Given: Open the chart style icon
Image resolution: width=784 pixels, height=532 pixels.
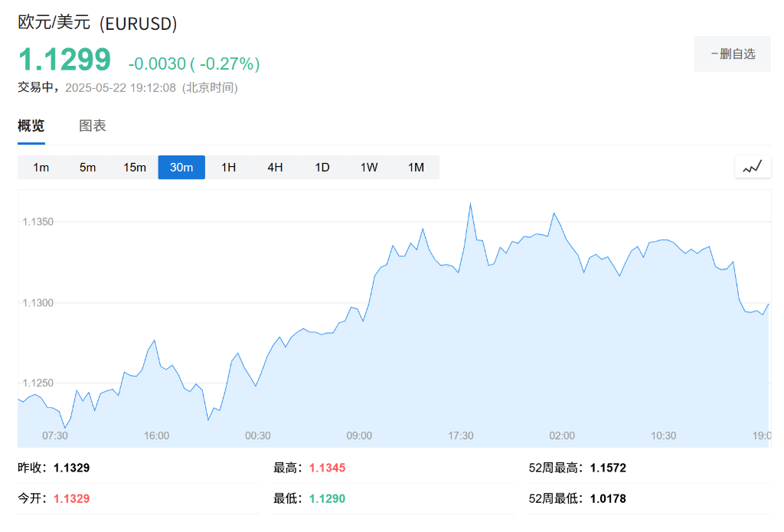Looking at the screenshot, I should [x=753, y=166].
